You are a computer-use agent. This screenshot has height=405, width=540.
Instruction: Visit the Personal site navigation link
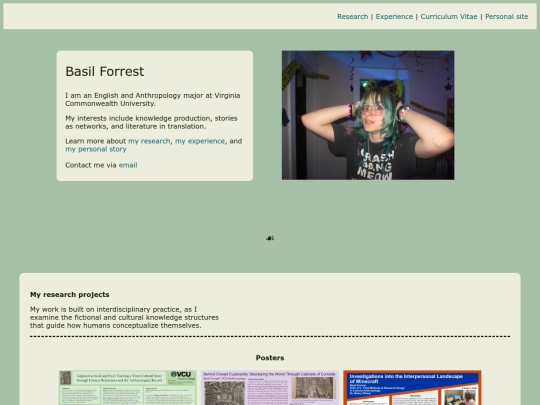click(x=506, y=17)
